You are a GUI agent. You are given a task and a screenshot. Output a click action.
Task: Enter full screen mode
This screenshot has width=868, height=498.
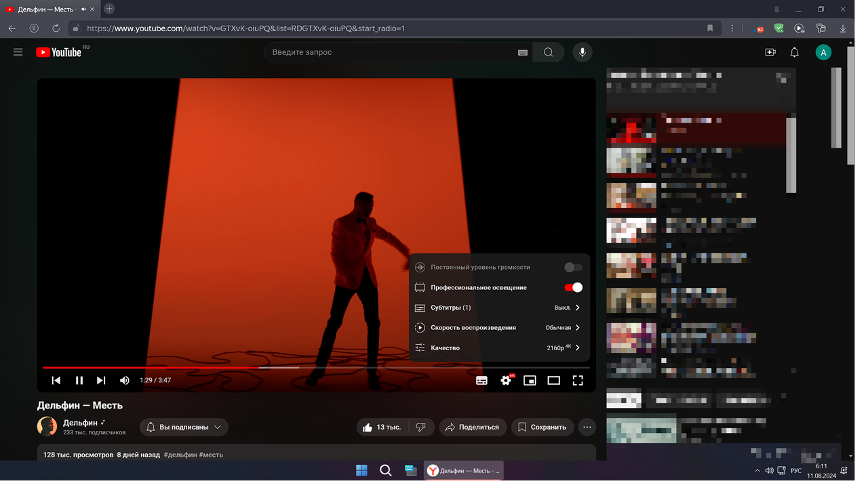pyautogui.click(x=578, y=381)
